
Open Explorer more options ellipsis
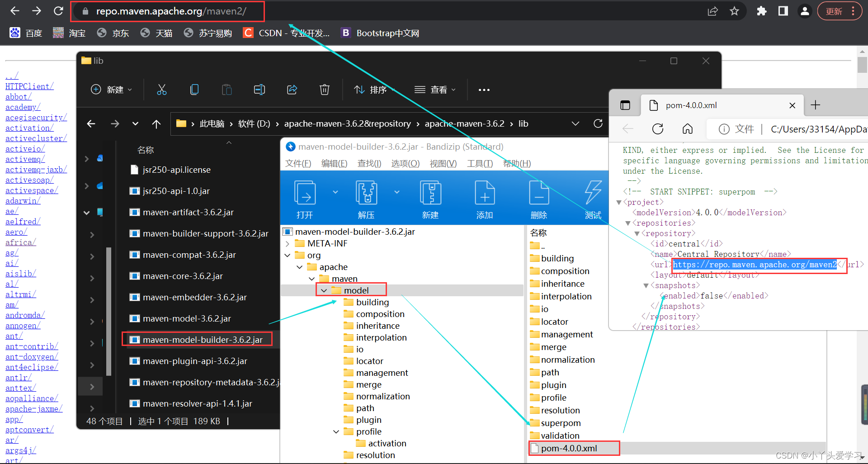point(484,90)
